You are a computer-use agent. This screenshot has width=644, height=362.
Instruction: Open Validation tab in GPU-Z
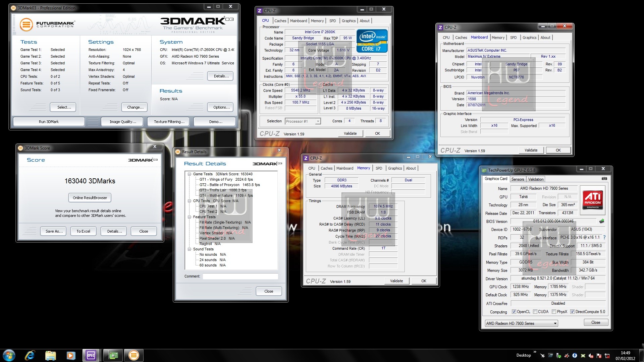pos(536,179)
